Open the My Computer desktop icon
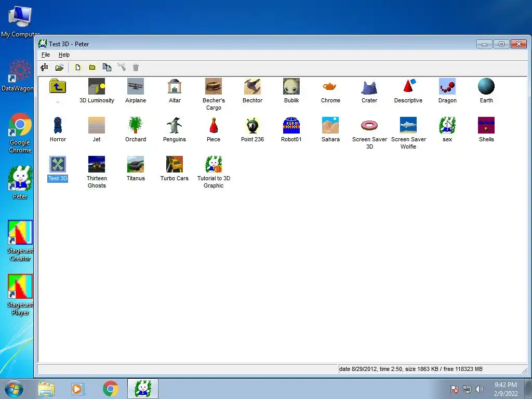Screen dimensions: 532x399 (x=20, y=21)
